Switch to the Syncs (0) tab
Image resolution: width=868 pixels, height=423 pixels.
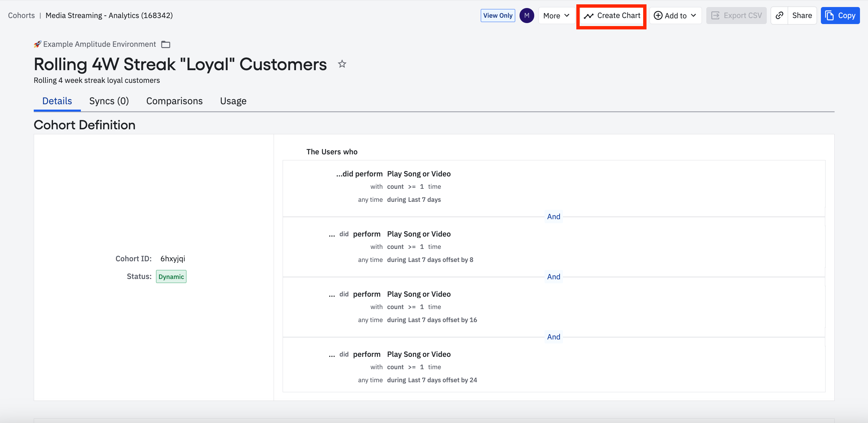109,101
